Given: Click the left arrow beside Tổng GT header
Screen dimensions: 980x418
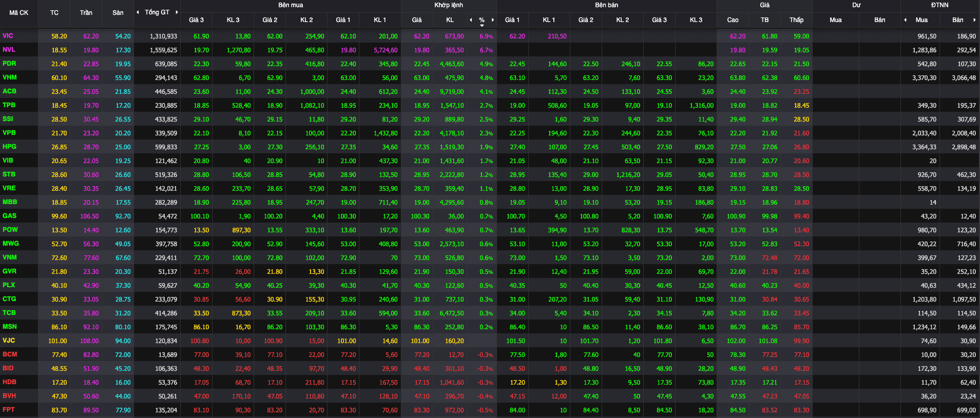Looking at the screenshot, I should pos(138,12).
